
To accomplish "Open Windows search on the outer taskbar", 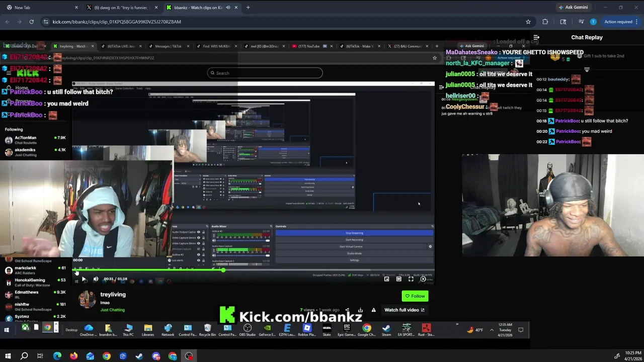I will (x=24, y=356).
